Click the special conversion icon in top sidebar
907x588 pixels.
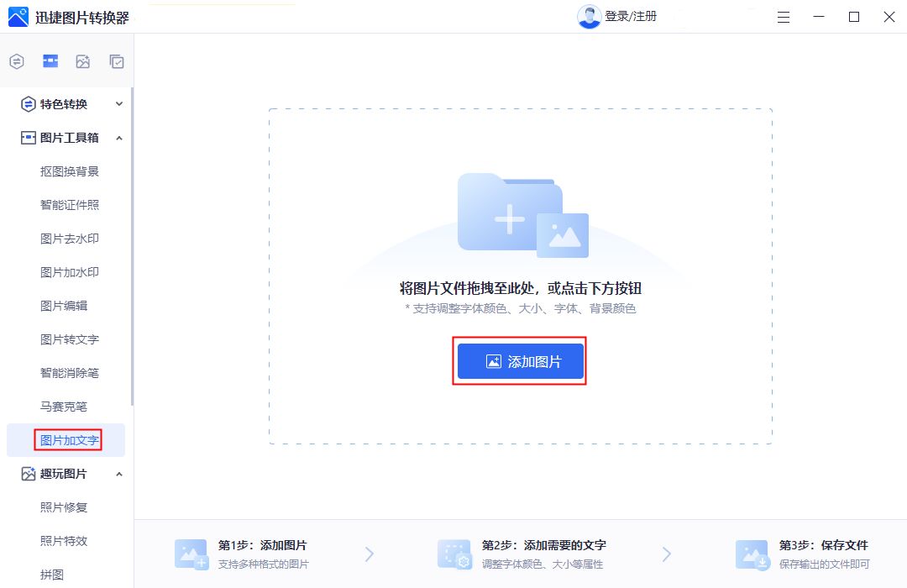[17, 61]
